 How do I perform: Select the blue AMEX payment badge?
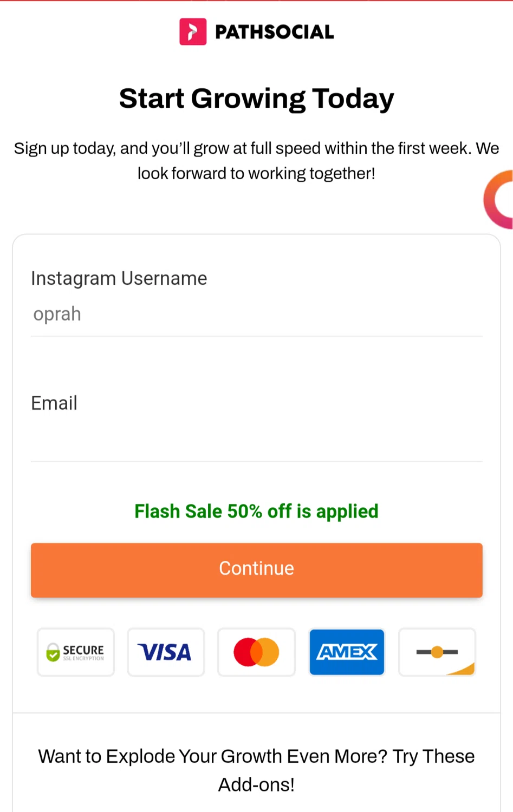(x=347, y=652)
